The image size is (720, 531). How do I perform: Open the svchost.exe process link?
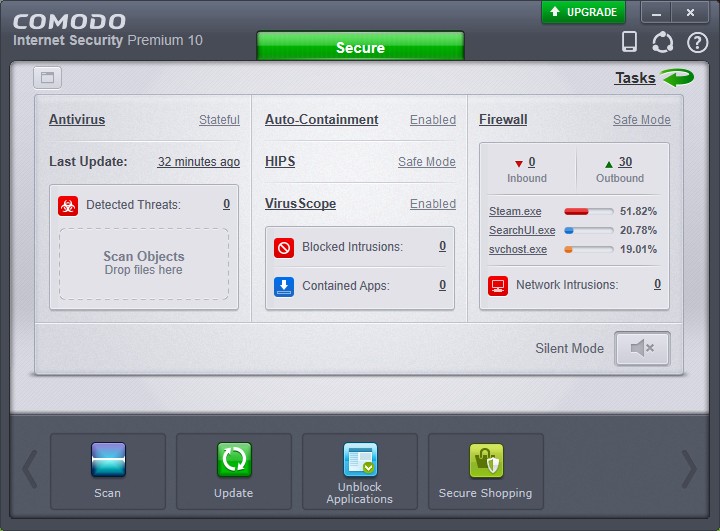(x=518, y=249)
